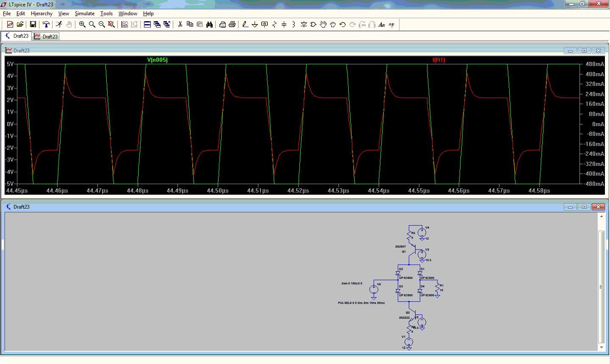Open the Control Panel hammer icon
The image size is (610, 364).
point(46,25)
